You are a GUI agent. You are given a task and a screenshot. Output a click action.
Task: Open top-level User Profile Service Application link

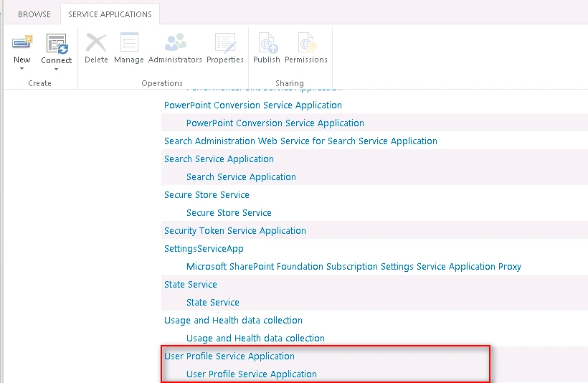point(229,356)
